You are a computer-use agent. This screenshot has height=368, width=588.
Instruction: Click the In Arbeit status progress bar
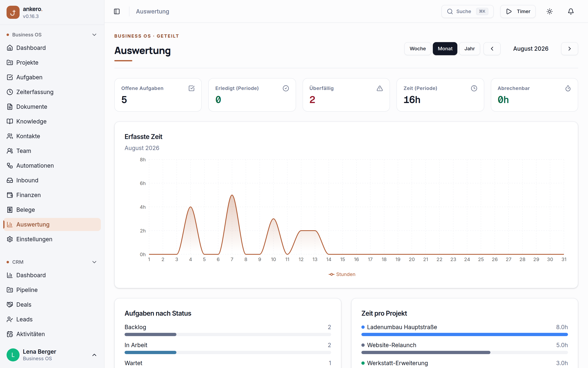click(x=228, y=352)
